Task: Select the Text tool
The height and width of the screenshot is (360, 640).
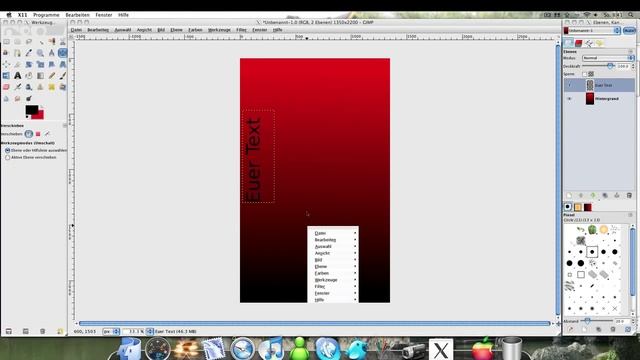Action: point(17,76)
